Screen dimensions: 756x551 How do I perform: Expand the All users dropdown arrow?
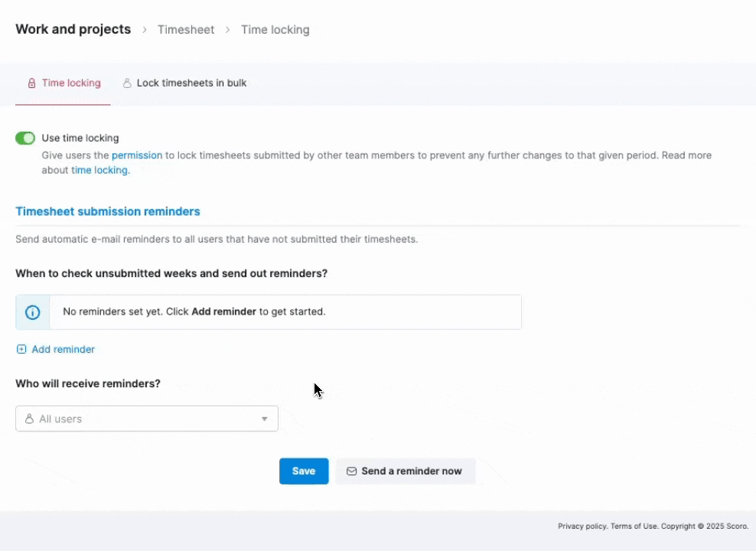(264, 419)
